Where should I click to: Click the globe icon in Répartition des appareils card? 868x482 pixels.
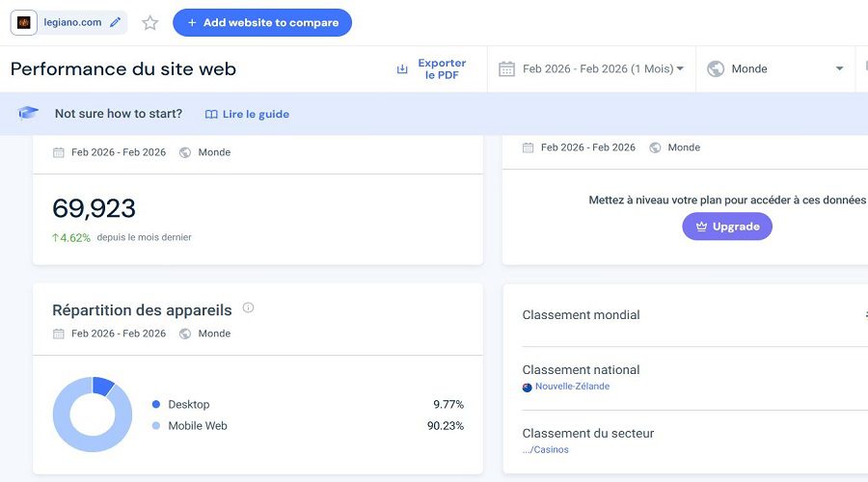click(185, 334)
